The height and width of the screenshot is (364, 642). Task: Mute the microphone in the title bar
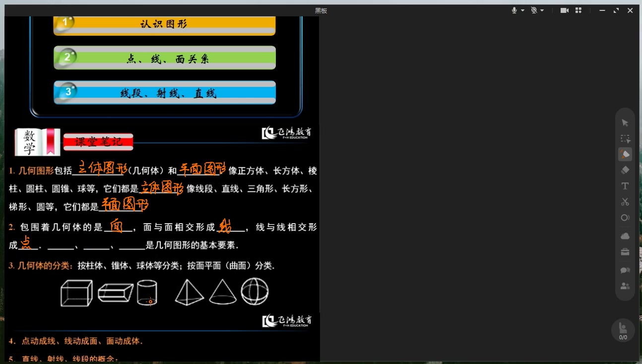coord(514,10)
